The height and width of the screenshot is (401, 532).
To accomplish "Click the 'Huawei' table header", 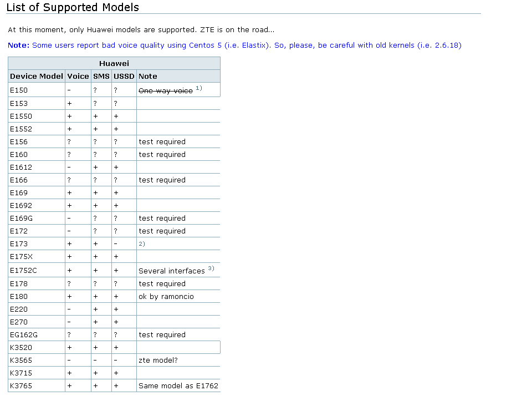I will click(x=114, y=63).
